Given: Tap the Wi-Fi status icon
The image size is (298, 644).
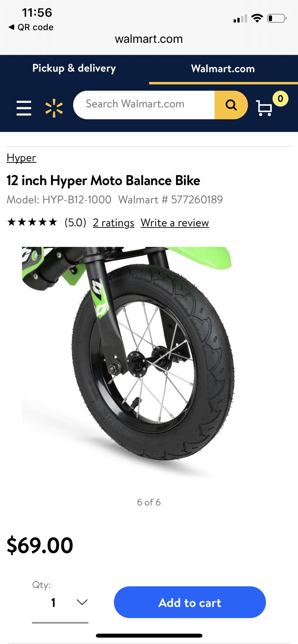Looking at the screenshot, I should click(257, 18).
